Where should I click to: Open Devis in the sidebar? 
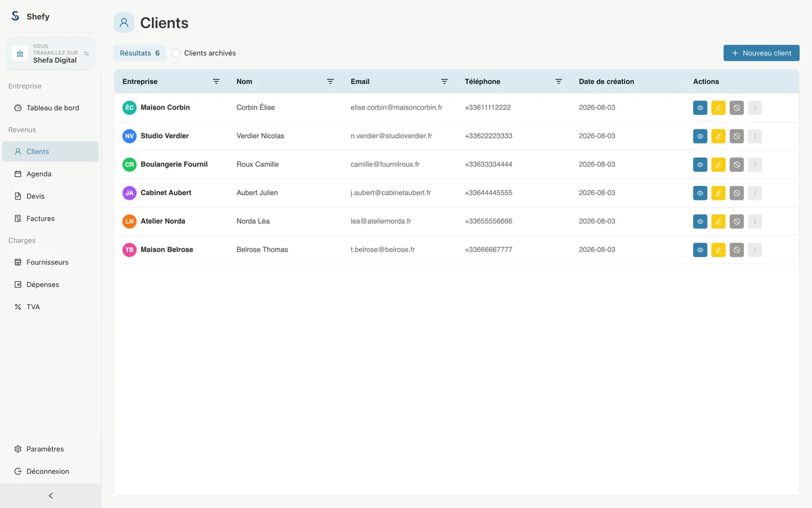point(50,196)
